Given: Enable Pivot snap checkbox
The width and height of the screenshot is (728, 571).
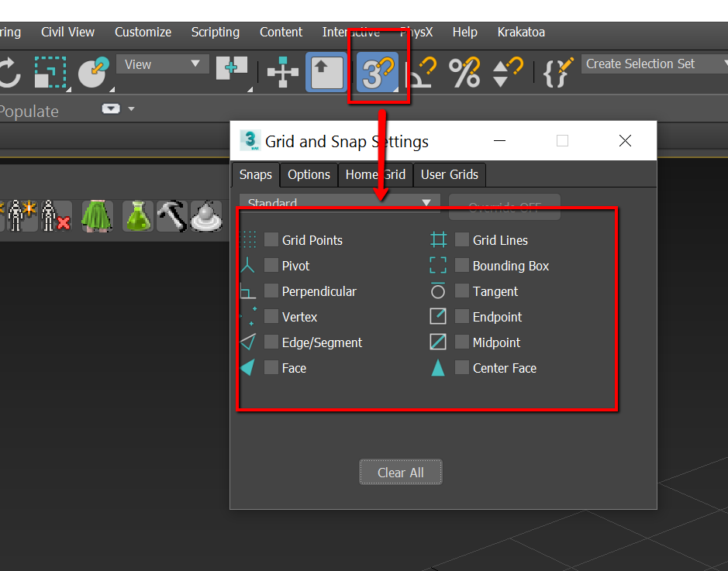Looking at the screenshot, I should (x=271, y=265).
